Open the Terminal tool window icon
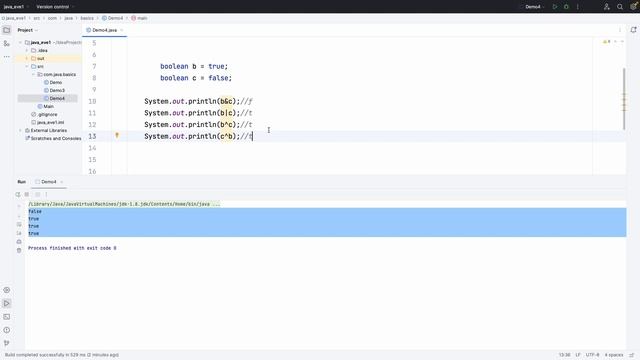640x360 pixels. [7, 317]
